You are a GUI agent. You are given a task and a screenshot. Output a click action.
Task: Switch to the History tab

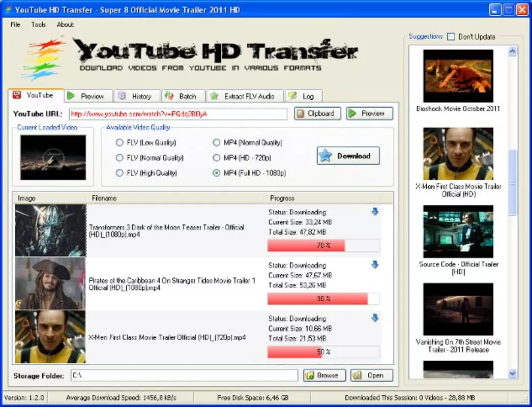[x=137, y=96]
